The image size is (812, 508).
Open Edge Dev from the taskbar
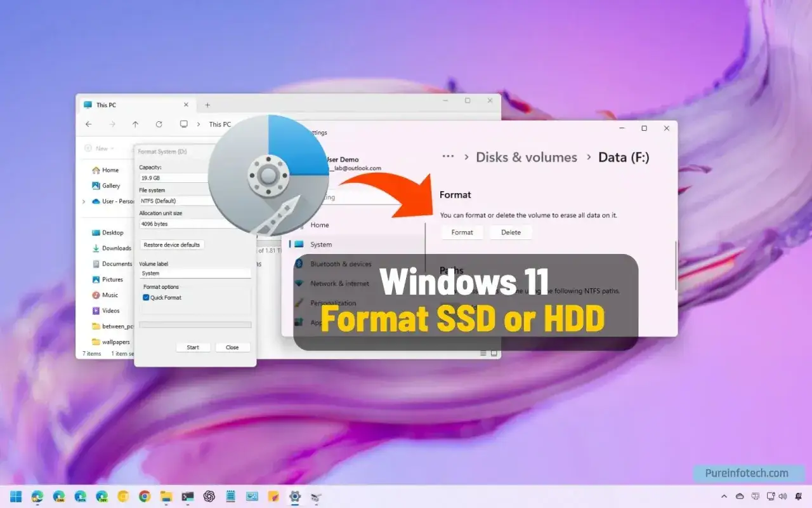pos(101,497)
